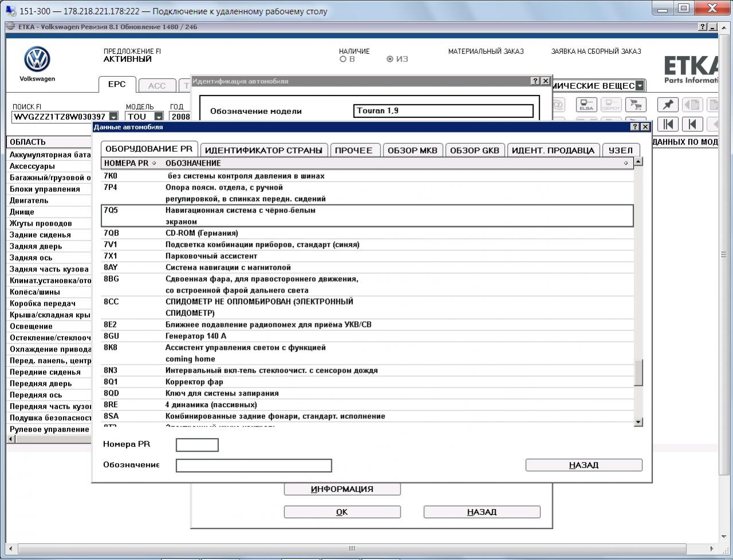Screen dimensions: 733x560
Task: Open help in Данные автомобиля dialog
Action: click(635, 127)
